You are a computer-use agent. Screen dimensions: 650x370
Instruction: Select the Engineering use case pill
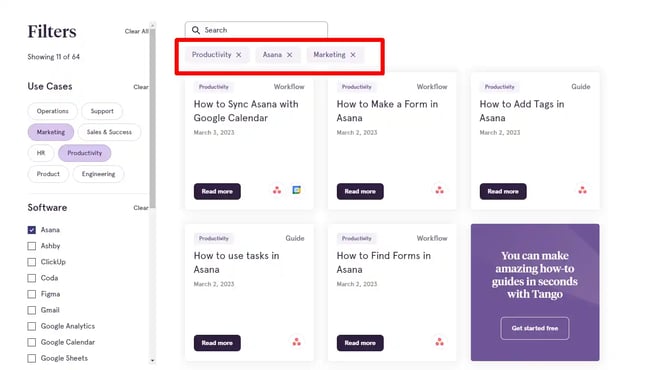point(98,174)
